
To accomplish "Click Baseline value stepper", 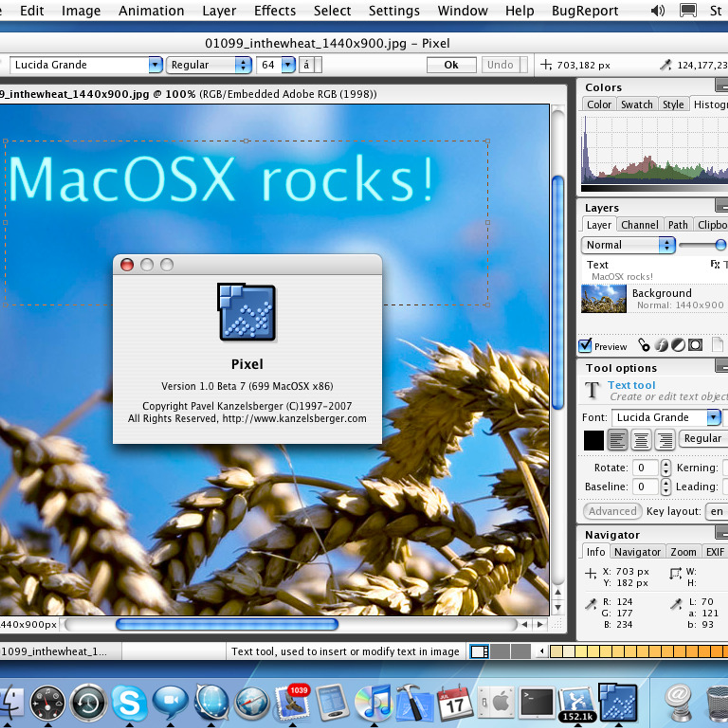I will click(666, 486).
